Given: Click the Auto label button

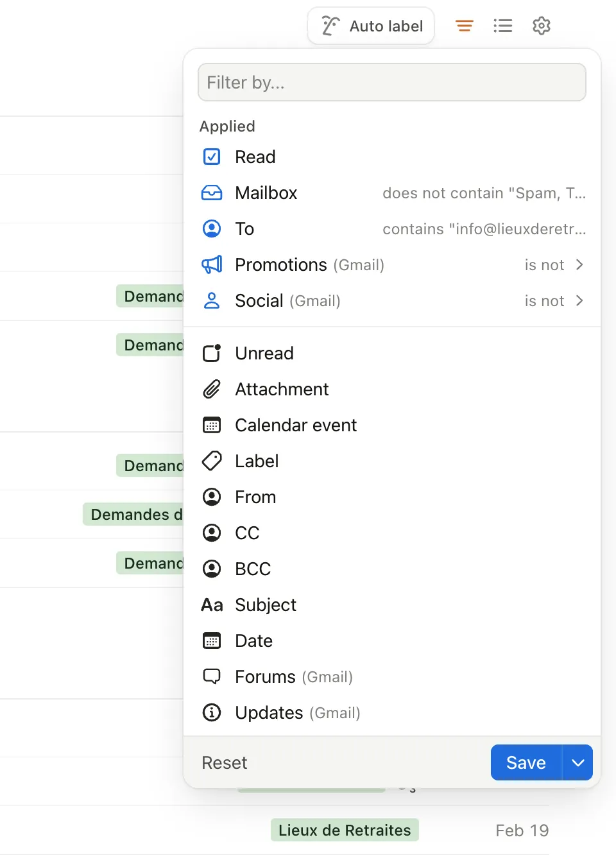Looking at the screenshot, I should click(372, 26).
